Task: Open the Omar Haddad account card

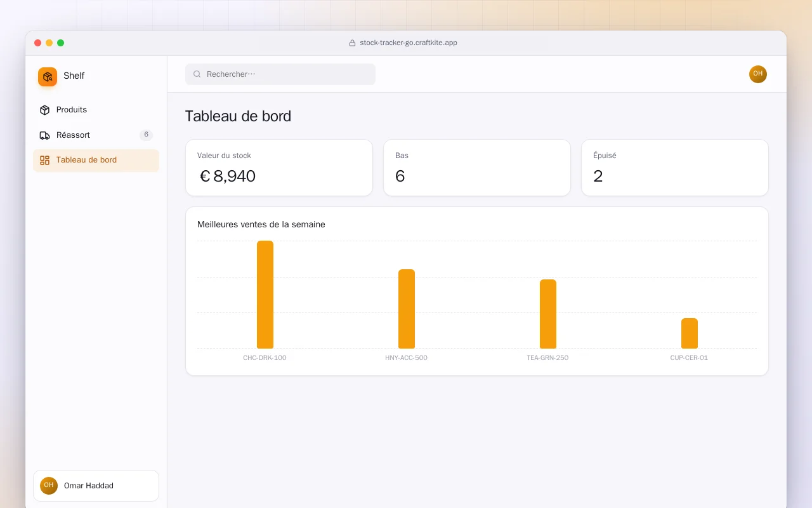Action: point(96,486)
